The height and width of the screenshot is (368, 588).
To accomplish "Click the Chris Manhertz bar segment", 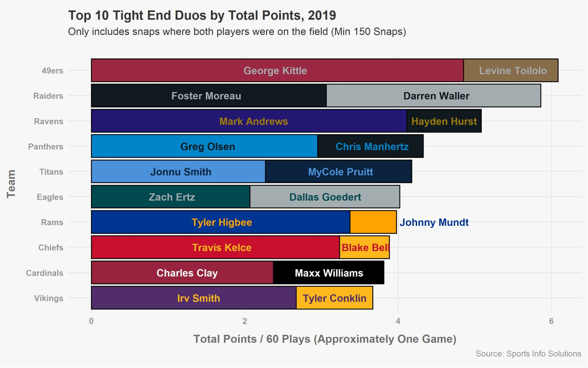I will [x=370, y=147].
